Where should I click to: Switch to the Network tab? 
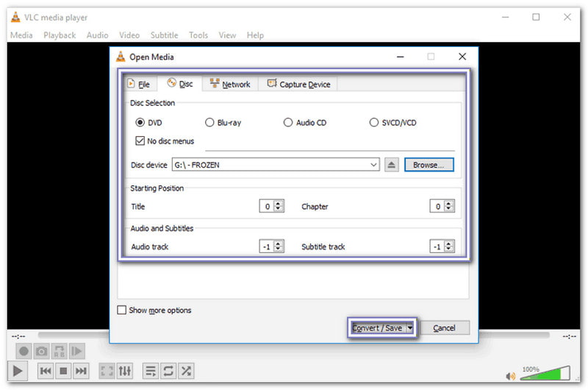click(x=229, y=85)
